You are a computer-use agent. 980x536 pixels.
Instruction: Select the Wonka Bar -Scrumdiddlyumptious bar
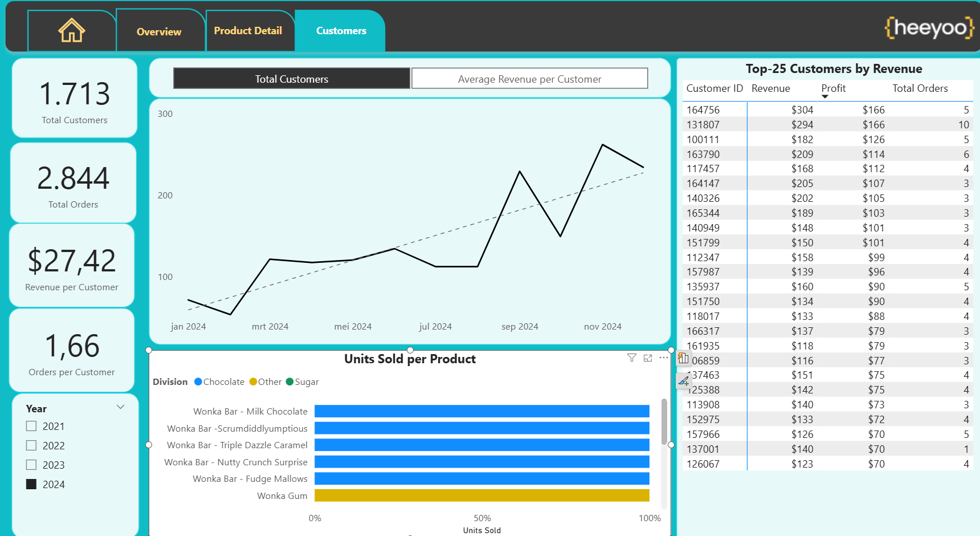tap(482, 428)
